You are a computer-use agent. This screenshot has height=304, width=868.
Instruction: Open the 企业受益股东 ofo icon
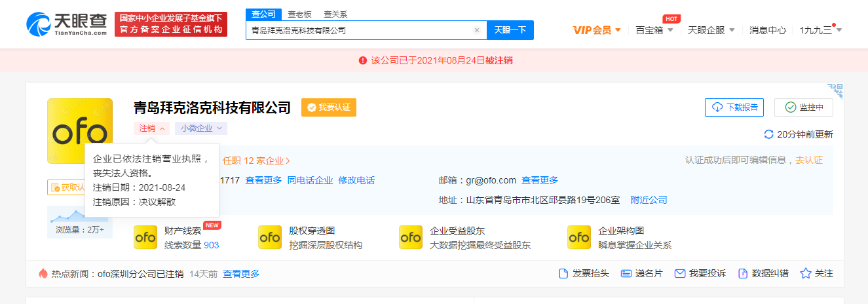point(411,237)
